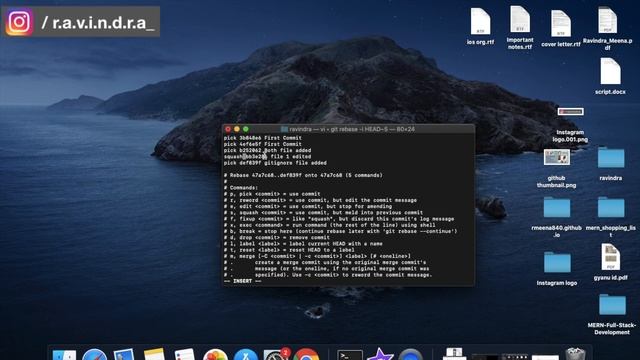The width and height of the screenshot is (640, 360).
Task: Open the Notes app in the dock
Action: coord(154,355)
